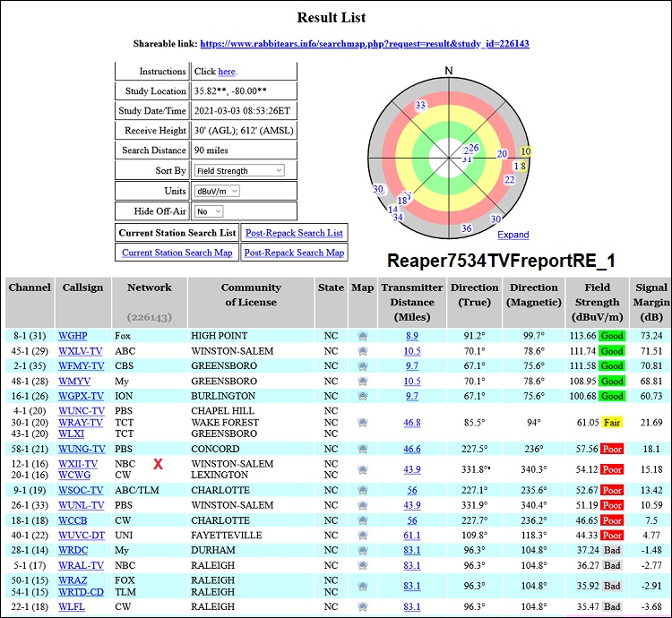Image resolution: width=672 pixels, height=618 pixels.
Task: Open the map icon for WGHP row
Action: click(x=362, y=336)
